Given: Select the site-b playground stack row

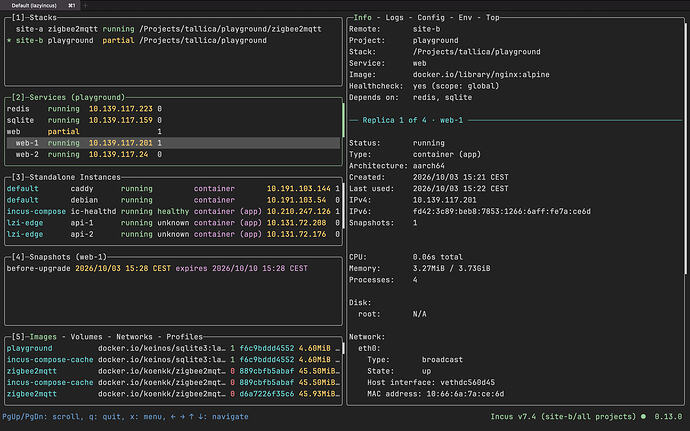Looking at the screenshot, I should click(x=173, y=41).
